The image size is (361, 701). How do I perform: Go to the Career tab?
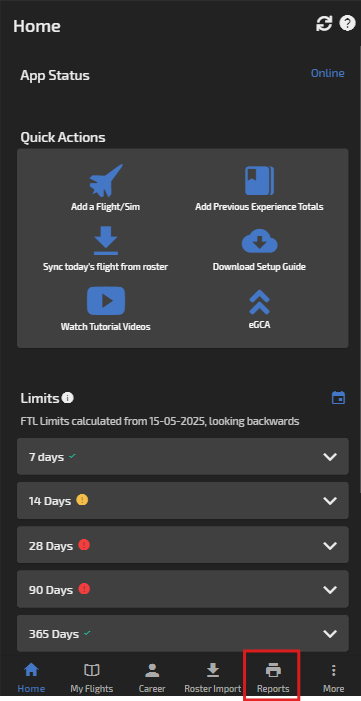coord(152,677)
